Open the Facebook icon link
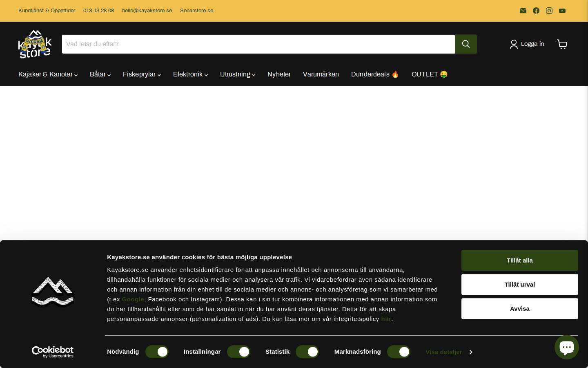 (536, 11)
